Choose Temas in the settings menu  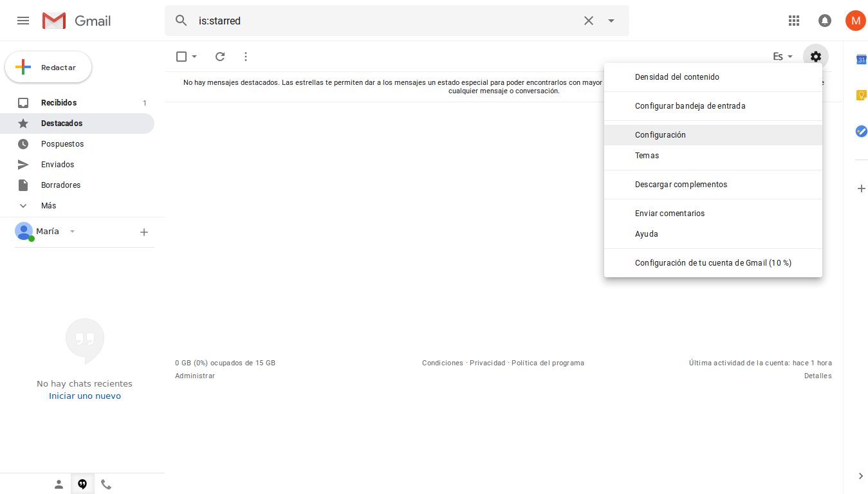coord(646,155)
